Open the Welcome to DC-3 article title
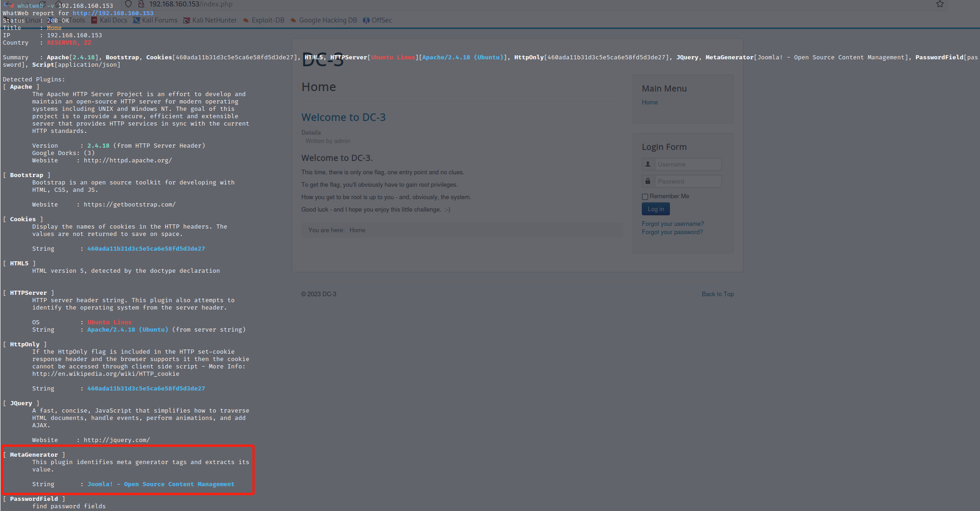This screenshot has height=511, width=980. (343, 117)
